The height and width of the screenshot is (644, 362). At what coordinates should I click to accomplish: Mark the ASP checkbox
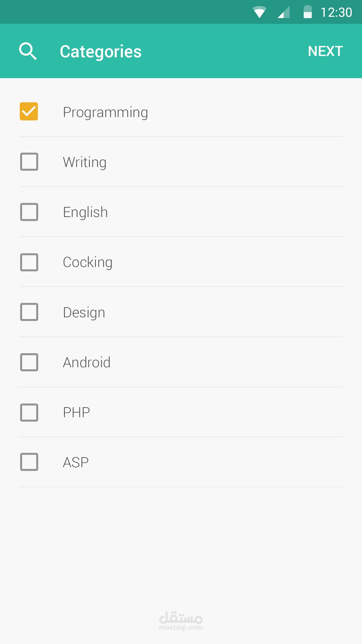[29, 462]
